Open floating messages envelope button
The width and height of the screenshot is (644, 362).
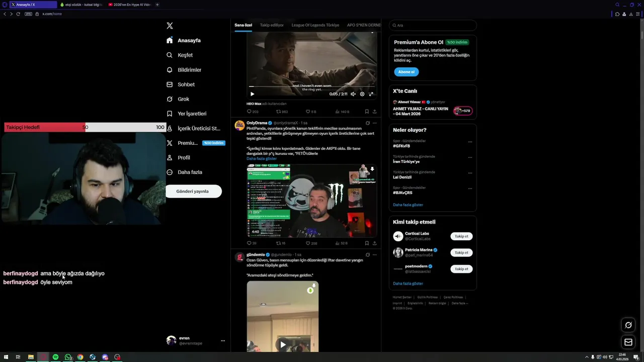[628, 342]
